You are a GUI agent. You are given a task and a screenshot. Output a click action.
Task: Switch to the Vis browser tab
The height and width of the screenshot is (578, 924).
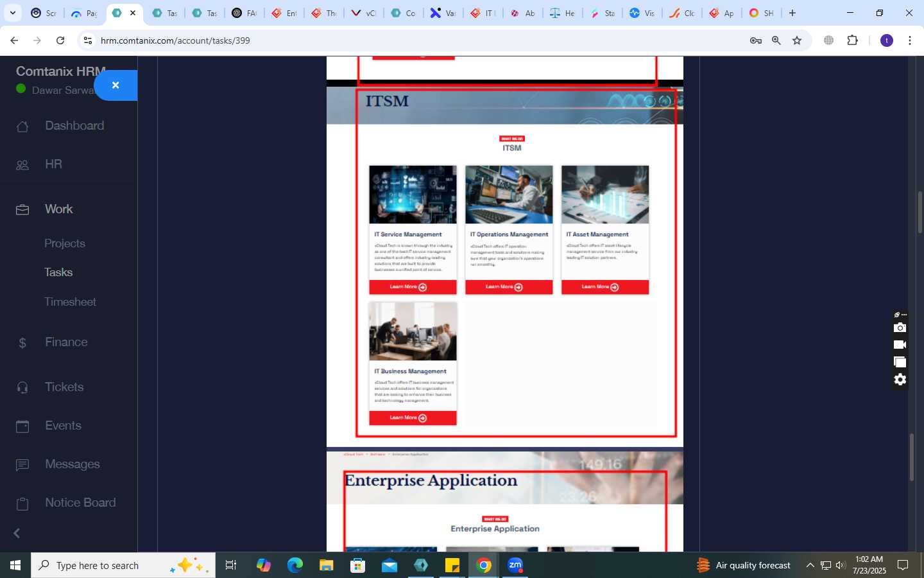click(x=642, y=13)
